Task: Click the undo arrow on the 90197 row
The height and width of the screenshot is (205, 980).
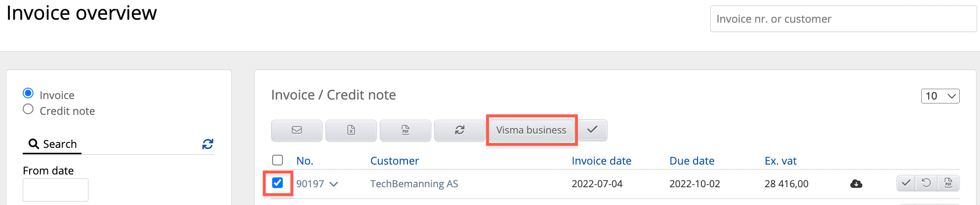Action: pyautogui.click(x=926, y=183)
